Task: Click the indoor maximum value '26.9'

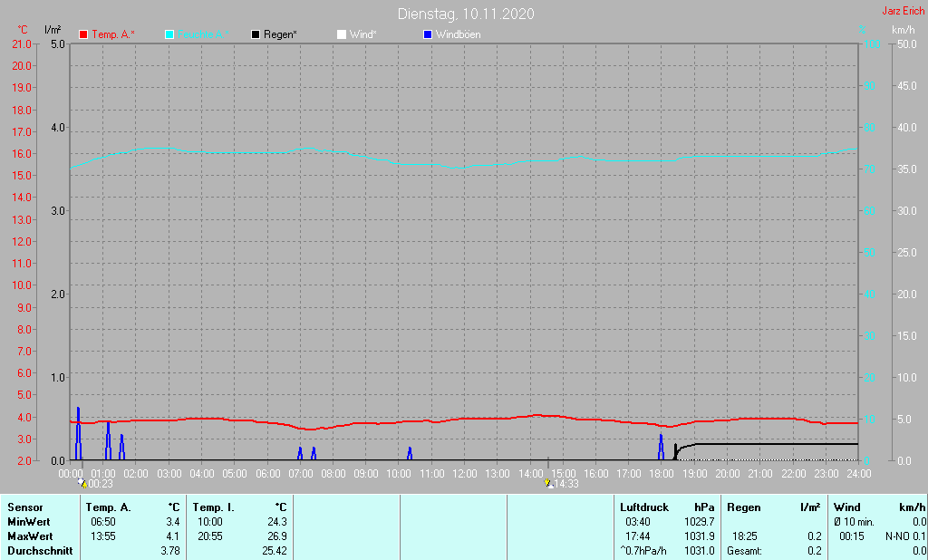Action: point(277,536)
